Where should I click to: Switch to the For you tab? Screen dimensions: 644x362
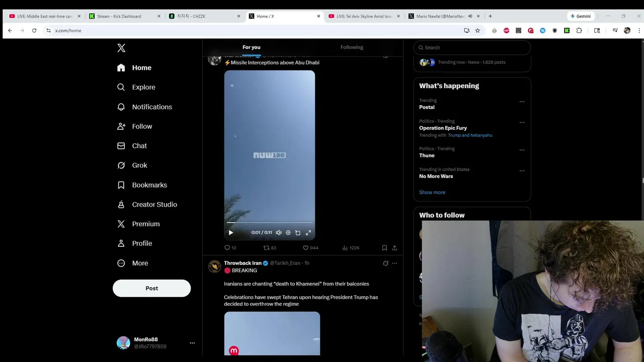point(252,47)
